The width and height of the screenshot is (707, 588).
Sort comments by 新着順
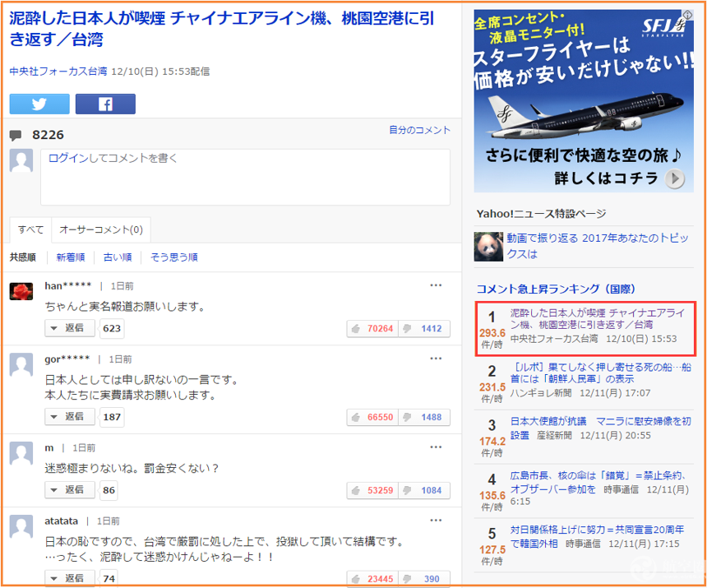tap(71, 257)
